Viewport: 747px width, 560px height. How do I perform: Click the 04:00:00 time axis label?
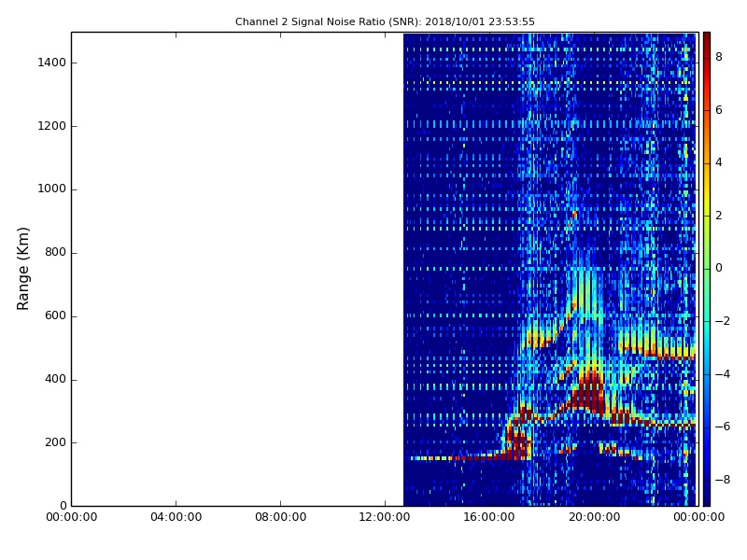pos(176,517)
